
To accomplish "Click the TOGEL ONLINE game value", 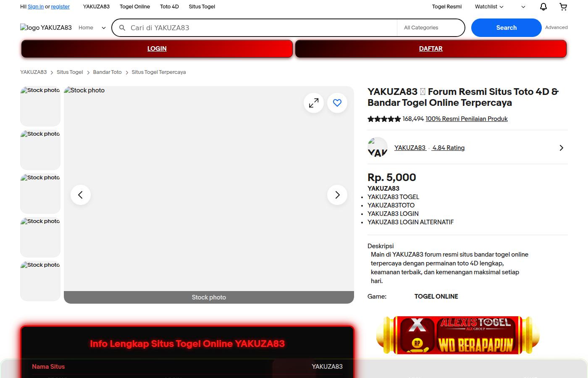I will (436, 297).
